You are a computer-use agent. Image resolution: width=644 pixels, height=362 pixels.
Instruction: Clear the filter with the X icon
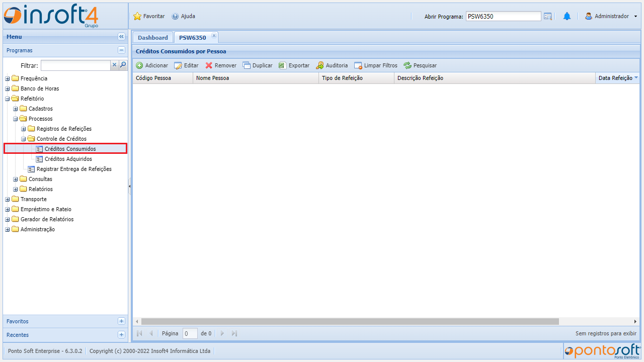(114, 65)
